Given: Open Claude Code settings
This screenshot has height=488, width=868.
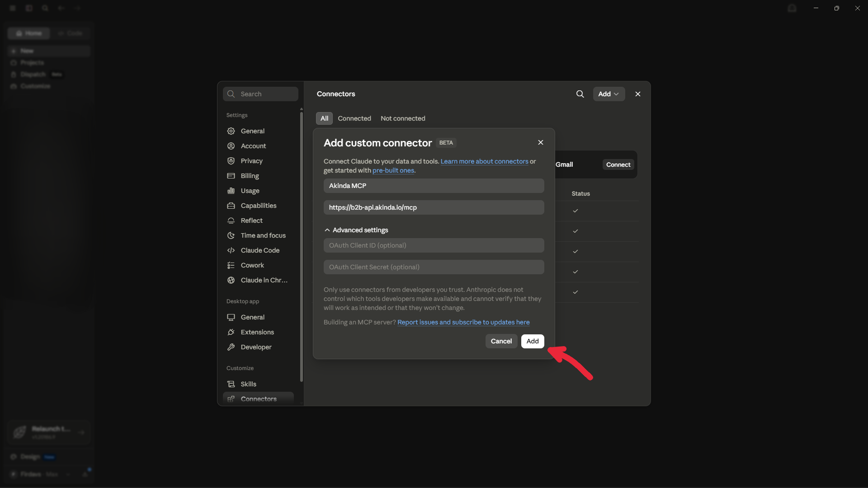Looking at the screenshot, I should coord(258,250).
